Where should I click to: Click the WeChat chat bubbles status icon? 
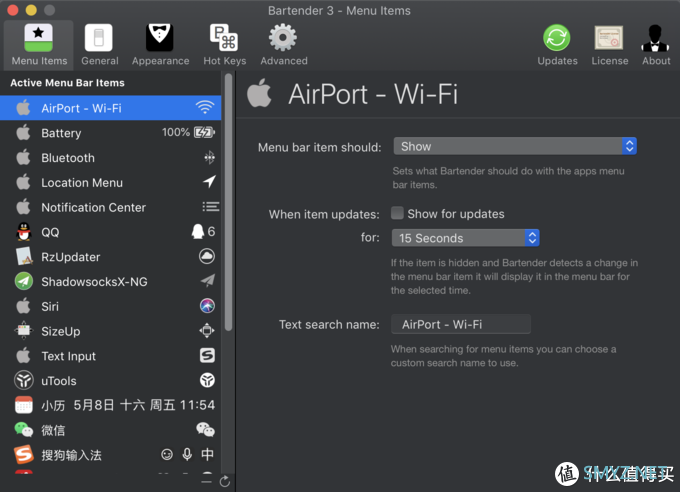point(206,429)
